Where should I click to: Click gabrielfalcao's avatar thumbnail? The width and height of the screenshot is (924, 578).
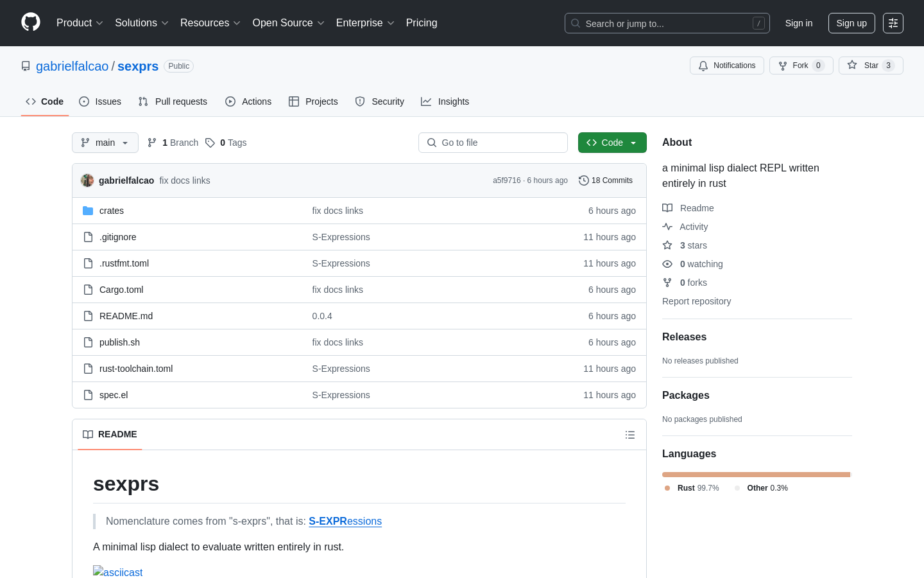click(87, 180)
